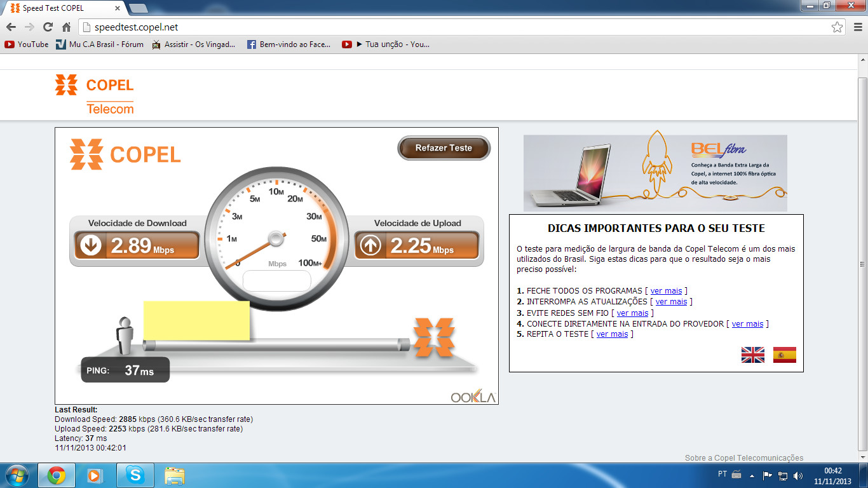Image resolution: width=868 pixels, height=488 pixels.
Task: Click the BEL fibra advertisement banner
Action: tap(655, 173)
